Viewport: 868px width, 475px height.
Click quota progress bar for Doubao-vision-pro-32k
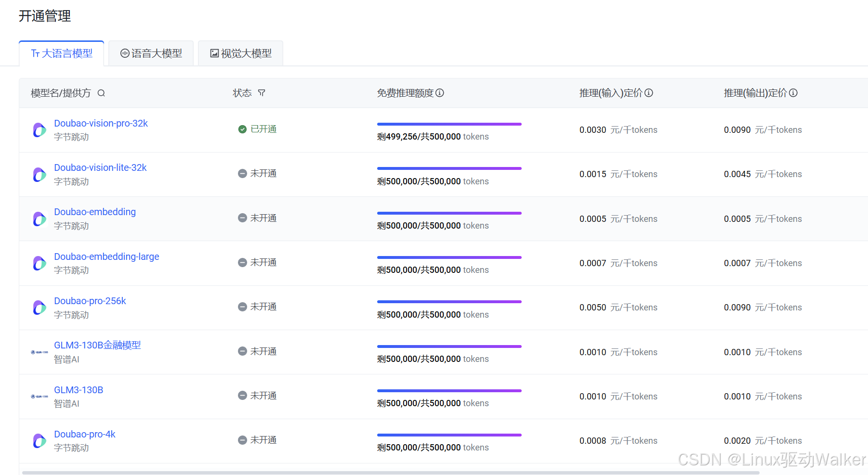(x=449, y=124)
